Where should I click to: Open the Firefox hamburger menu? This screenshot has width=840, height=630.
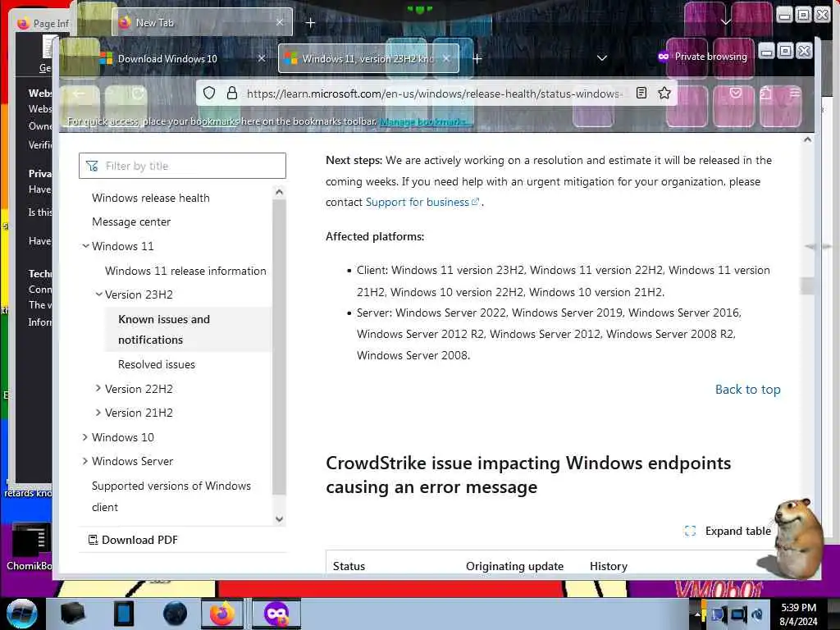tap(794, 94)
